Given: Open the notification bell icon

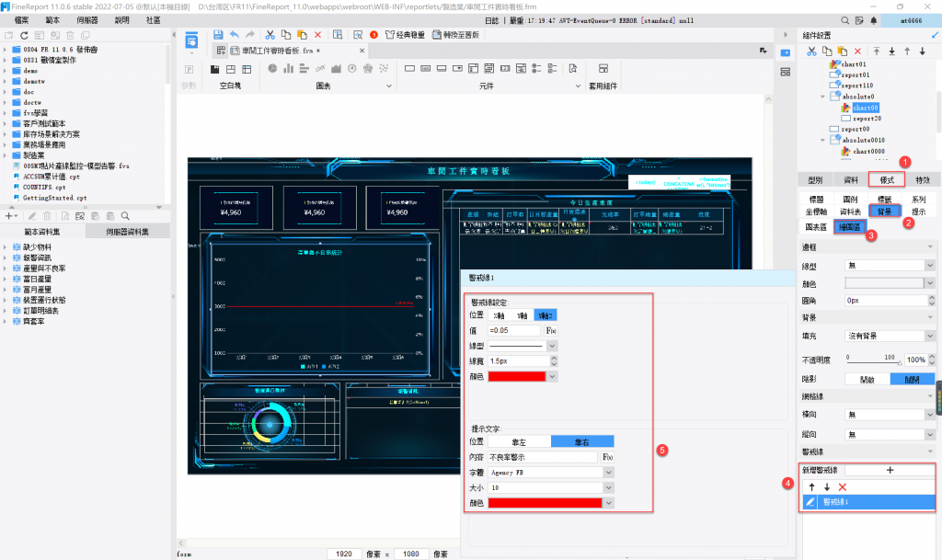Looking at the screenshot, I should coord(874,20).
